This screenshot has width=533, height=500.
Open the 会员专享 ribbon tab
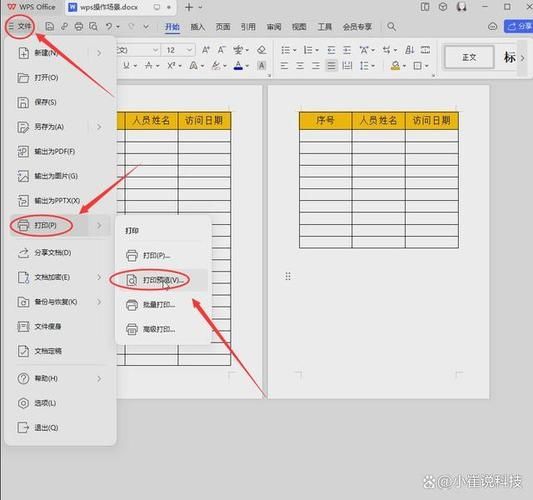tap(357, 27)
